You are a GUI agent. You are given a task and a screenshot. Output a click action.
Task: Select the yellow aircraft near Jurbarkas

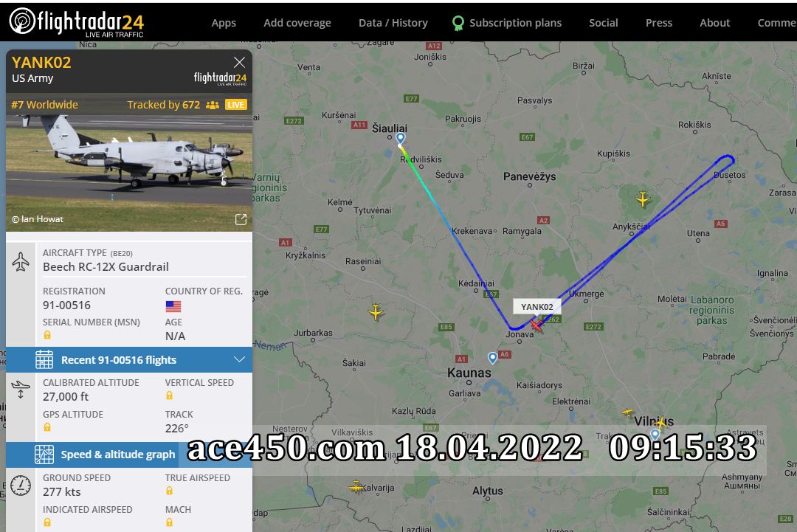coord(376,311)
